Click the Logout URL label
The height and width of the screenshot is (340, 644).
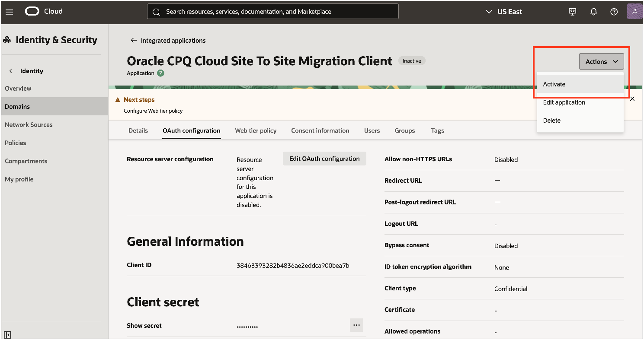coord(401,224)
